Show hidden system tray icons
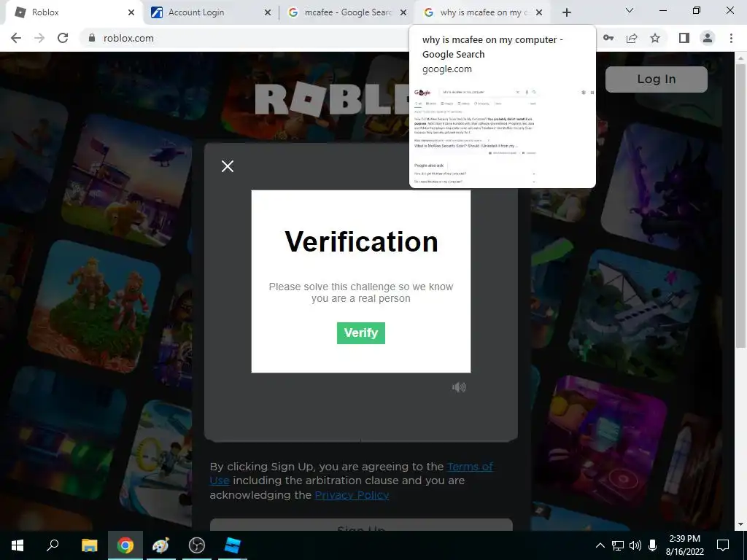The image size is (747, 560). click(600, 545)
